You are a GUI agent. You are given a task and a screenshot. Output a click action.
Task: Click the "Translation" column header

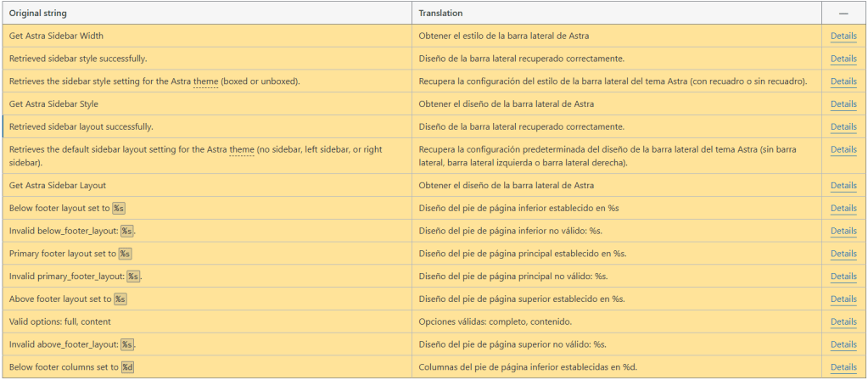coord(440,14)
